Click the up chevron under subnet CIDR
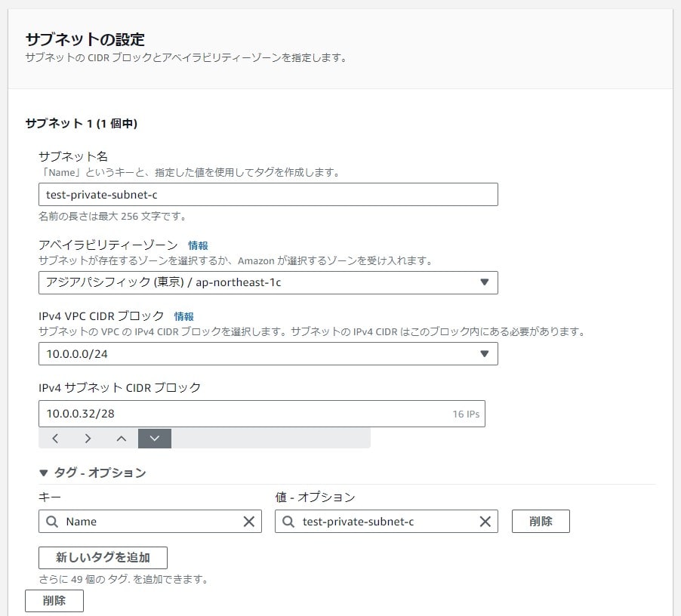 122,439
